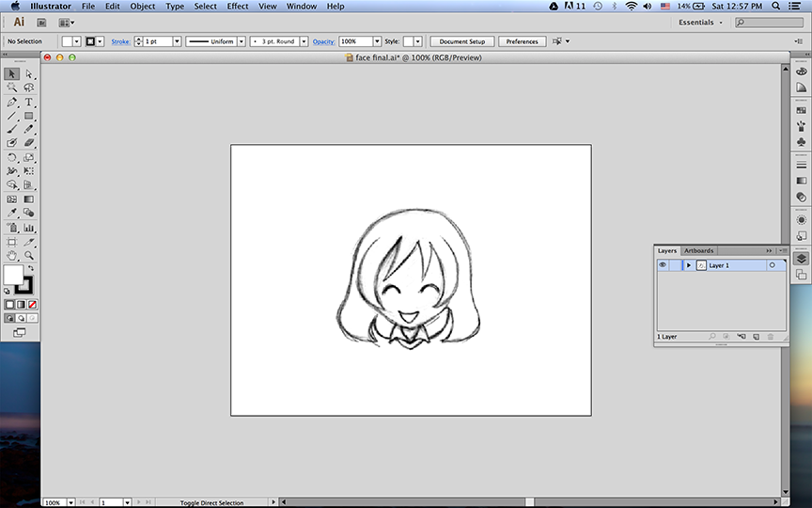The image size is (812, 508).
Task: Select the Blend tool
Action: coord(29,213)
